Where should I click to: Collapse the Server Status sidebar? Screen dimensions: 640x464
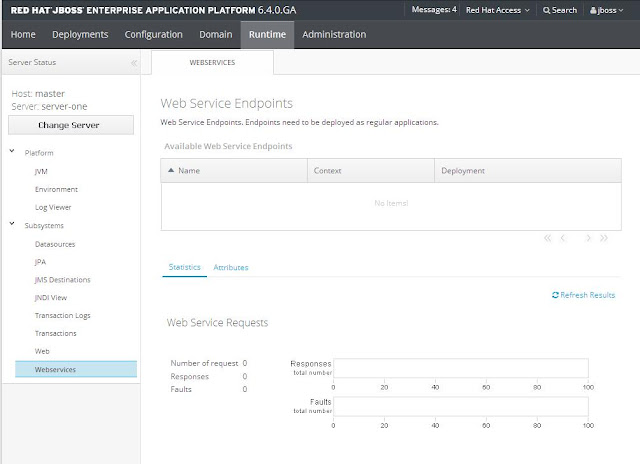pyautogui.click(x=134, y=63)
